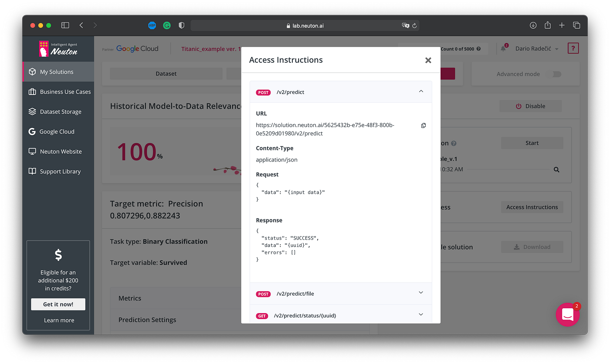
Task: Click the Neuton Intelligent Agent logo
Action: 58,49
